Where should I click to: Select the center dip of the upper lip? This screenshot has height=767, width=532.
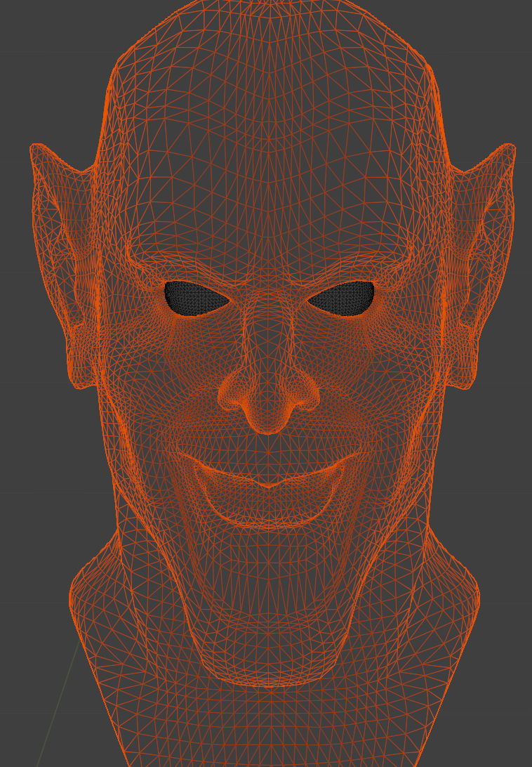[x=268, y=483]
